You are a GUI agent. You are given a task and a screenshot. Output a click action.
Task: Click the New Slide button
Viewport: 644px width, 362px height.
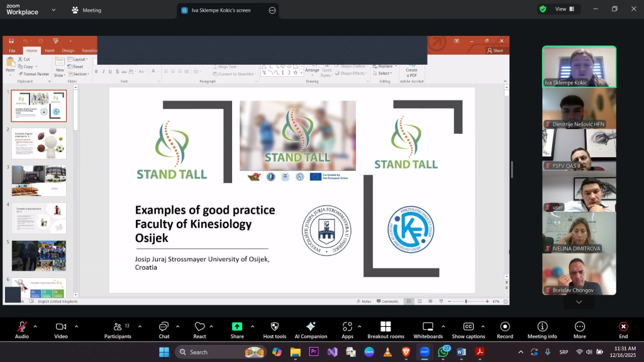coord(60,67)
